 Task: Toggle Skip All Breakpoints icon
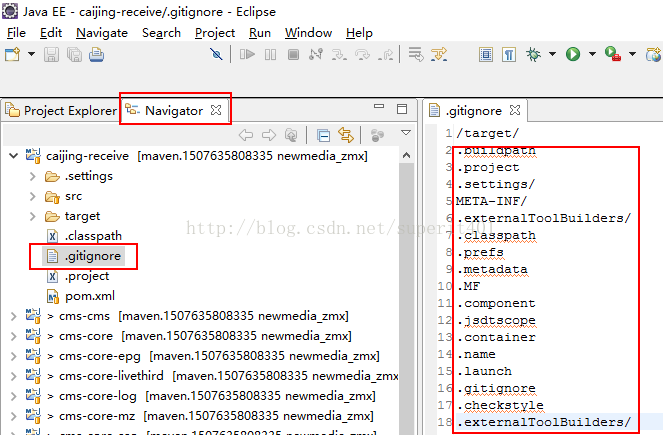(x=216, y=54)
